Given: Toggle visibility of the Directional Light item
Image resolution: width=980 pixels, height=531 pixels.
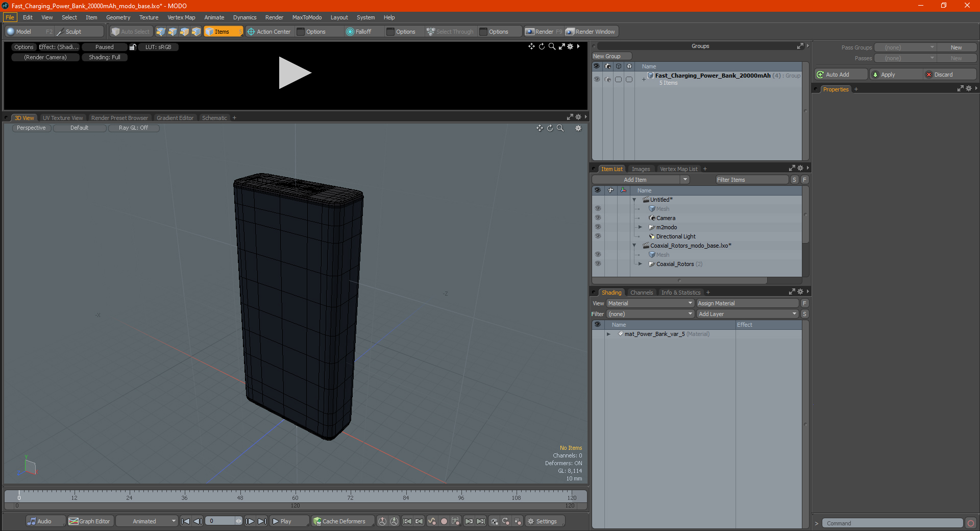Looking at the screenshot, I should point(598,236).
